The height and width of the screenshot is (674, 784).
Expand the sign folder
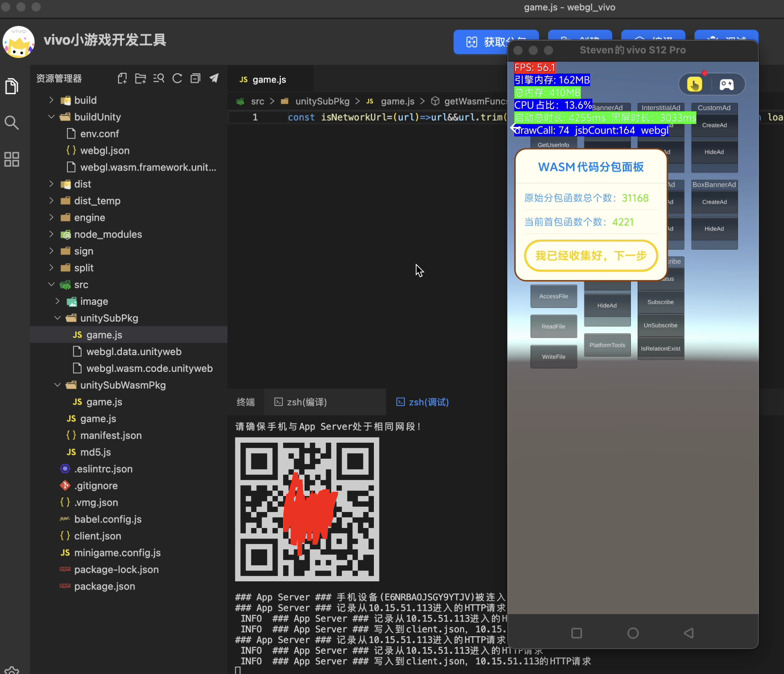pos(51,251)
